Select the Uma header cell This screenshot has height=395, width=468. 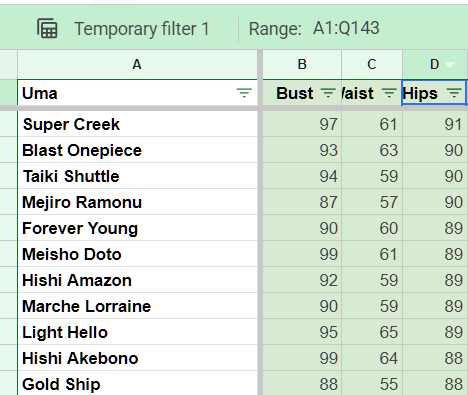(137, 93)
